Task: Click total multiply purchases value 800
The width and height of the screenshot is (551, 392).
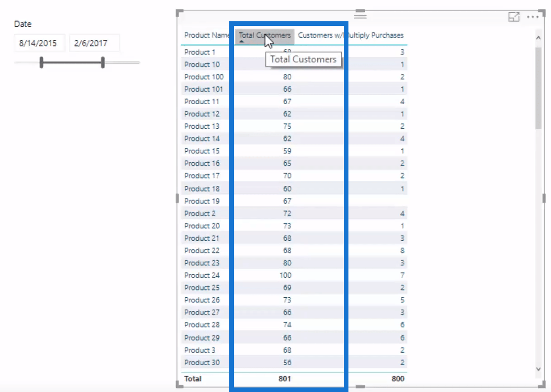Action: click(x=398, y=378)
